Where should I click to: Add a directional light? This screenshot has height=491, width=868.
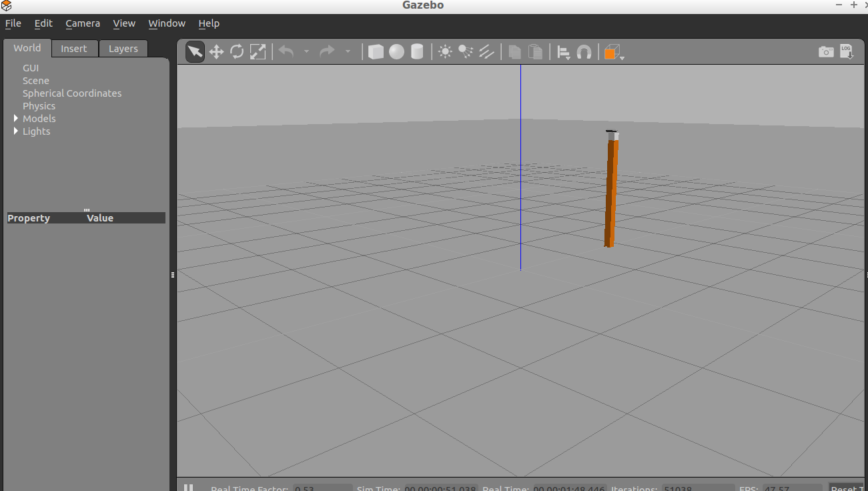pyautogui.click(x=487, y=51)
